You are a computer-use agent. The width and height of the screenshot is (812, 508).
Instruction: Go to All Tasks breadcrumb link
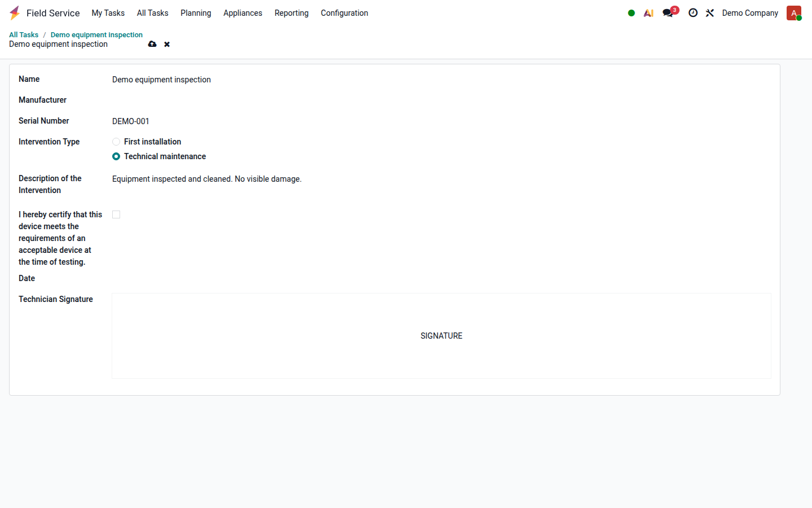(x=24, y=35)
